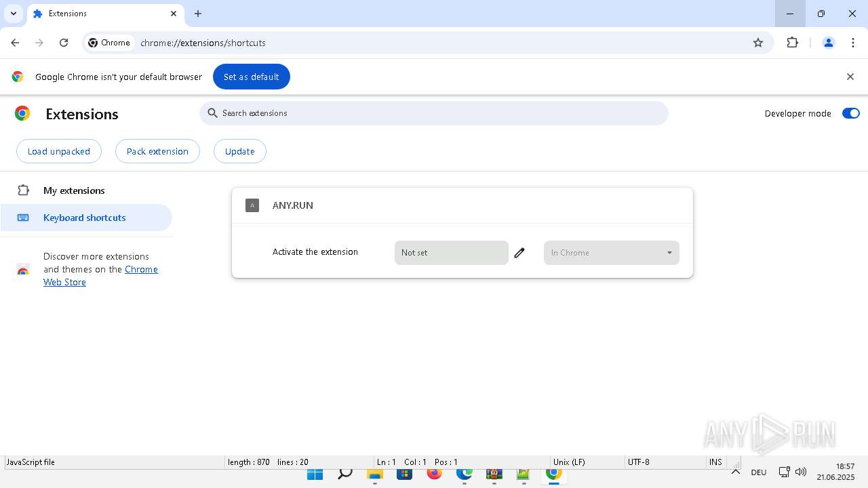868x488 pixels.
Task: Click the INS status bar indicator
Action: 715,462
